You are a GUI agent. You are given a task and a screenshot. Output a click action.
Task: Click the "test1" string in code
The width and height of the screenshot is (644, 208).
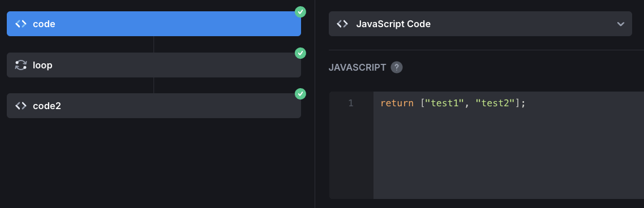(x=444, y=103)
